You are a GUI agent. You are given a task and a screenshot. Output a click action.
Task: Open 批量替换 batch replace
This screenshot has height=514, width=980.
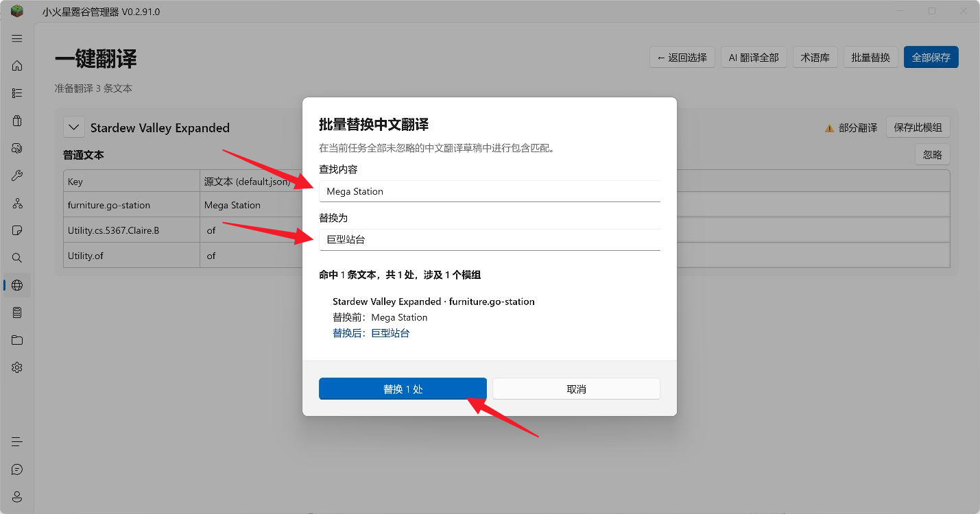point(870,58)
